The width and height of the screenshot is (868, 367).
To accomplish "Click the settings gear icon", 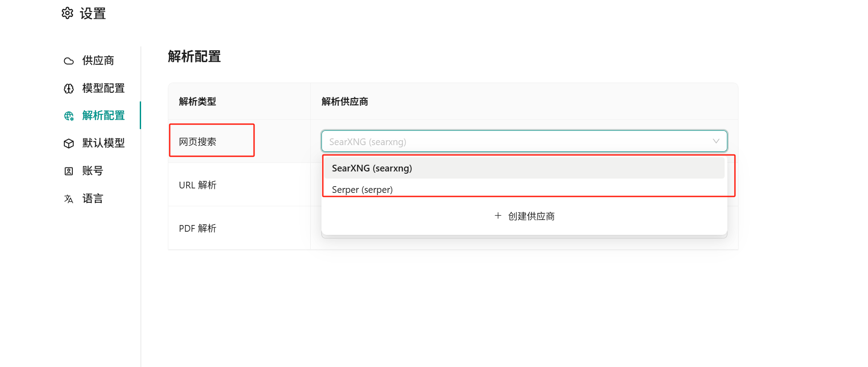I will click(x=67, y=13).
